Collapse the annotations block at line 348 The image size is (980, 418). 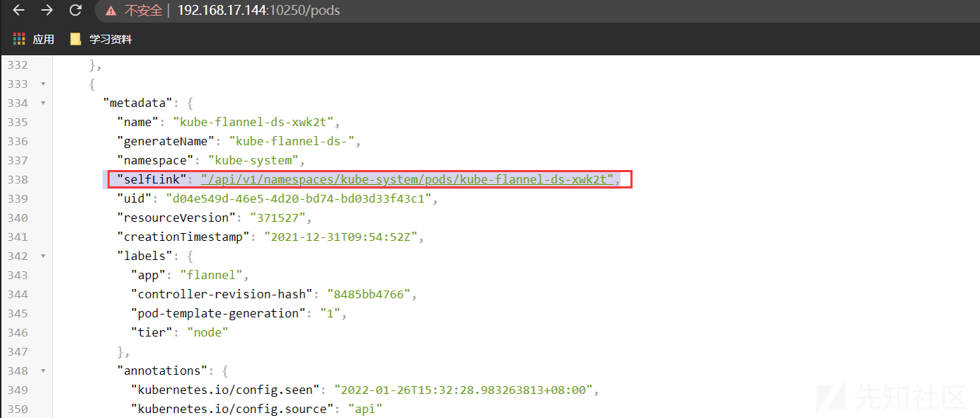point(43,371)
